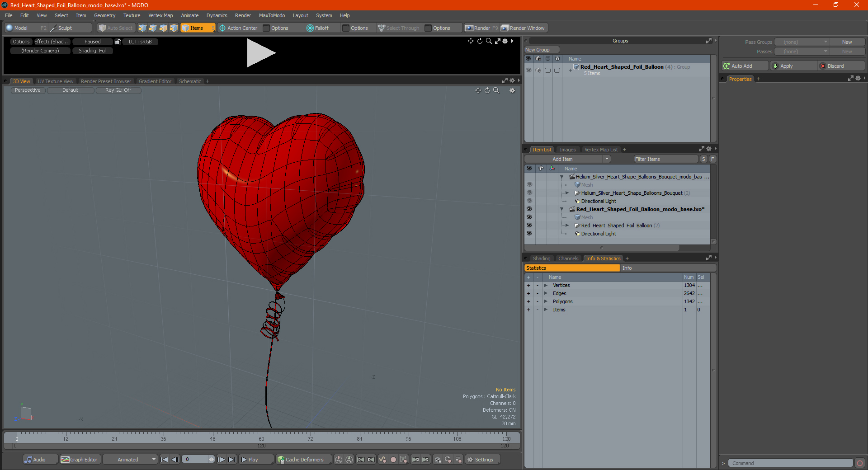The height and width of the screenshot is (470, 868).
Task: Toggle visibility of last Directional Light
Action: tap(529, 234)
